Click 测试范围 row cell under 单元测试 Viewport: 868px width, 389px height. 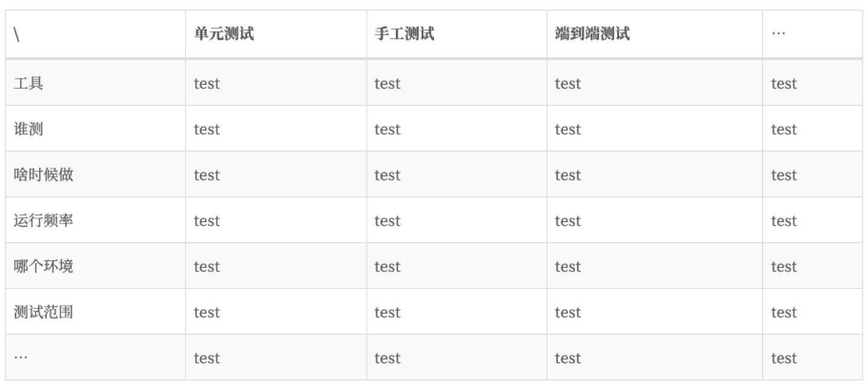[207, 313]
